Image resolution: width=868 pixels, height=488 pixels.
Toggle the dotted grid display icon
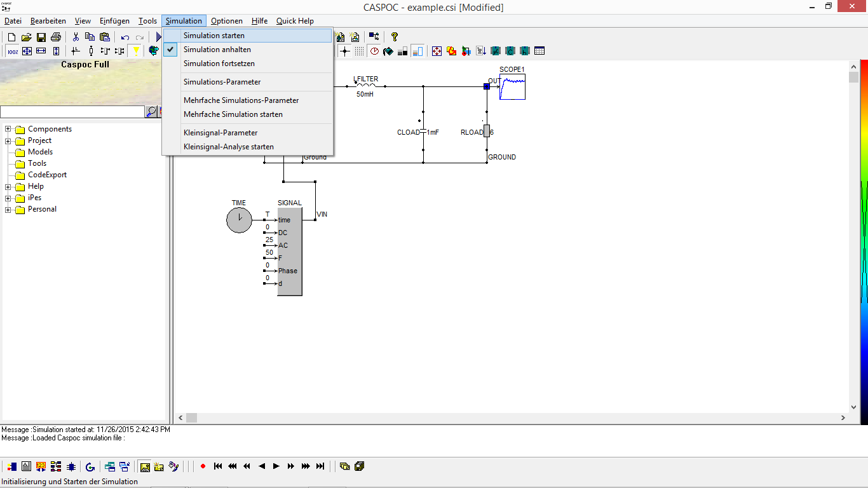[360, 51]
